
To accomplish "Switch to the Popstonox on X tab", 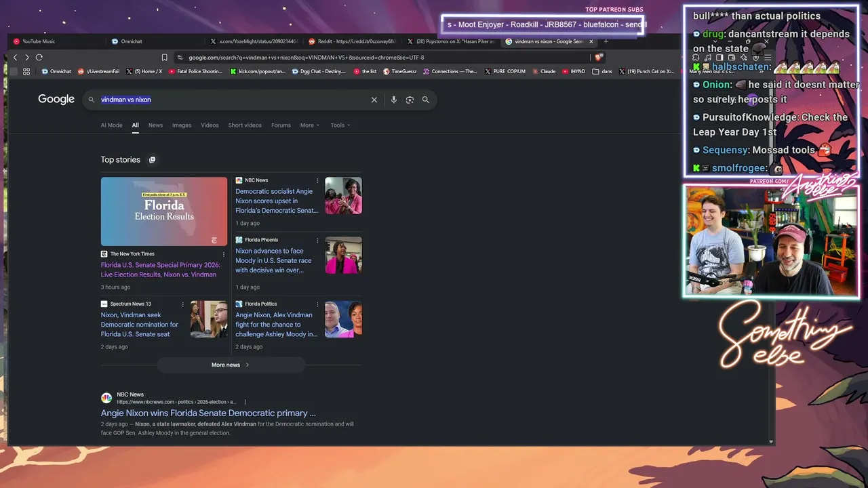I will 450,41.
